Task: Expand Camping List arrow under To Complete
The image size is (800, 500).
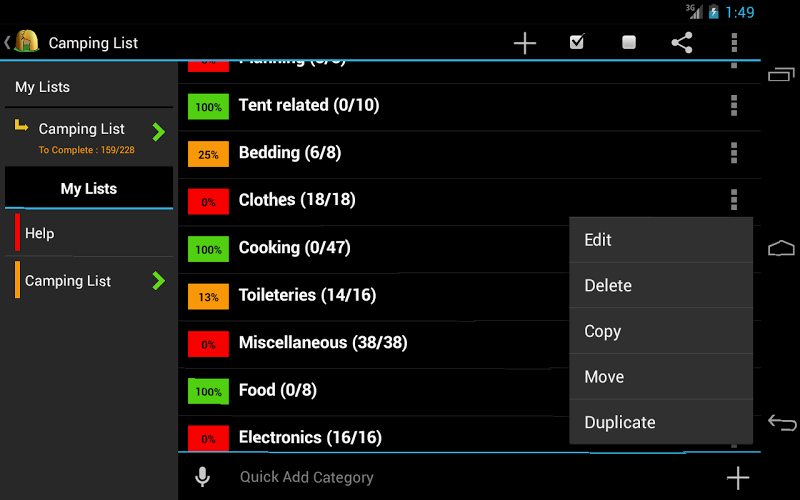Action: click(159, 132)
